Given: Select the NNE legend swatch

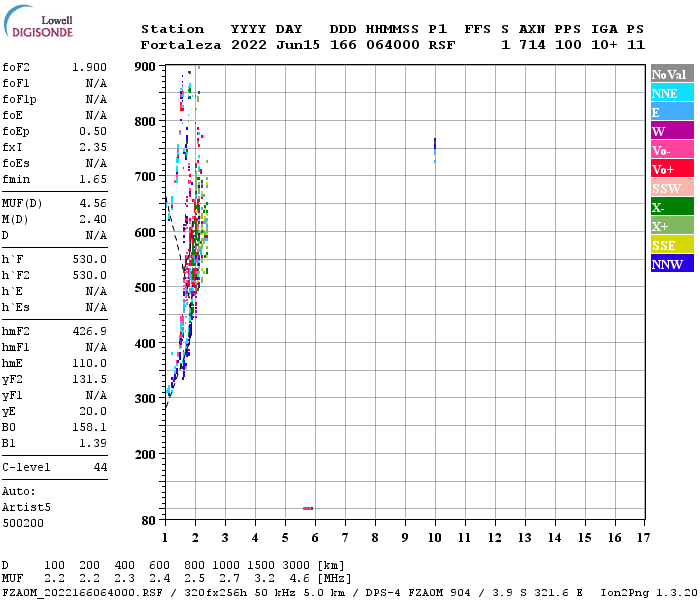Looking at the screenshot, I should [672, 93].
